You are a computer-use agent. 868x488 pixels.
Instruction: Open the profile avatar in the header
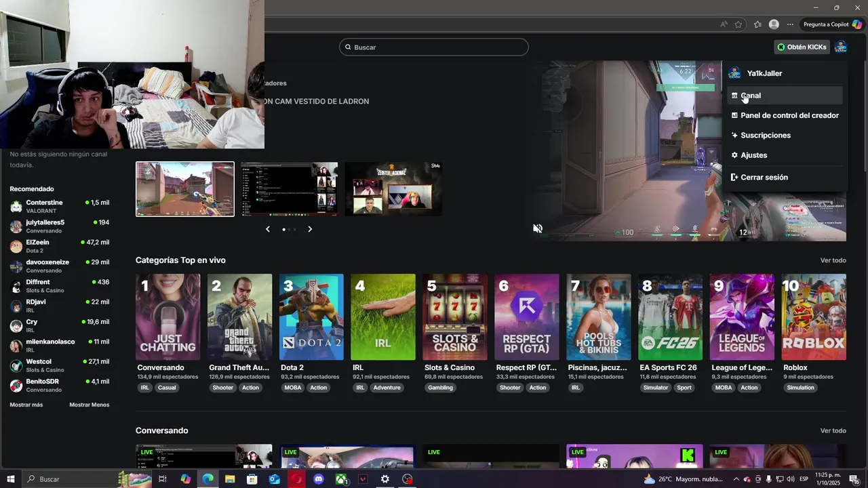pyautogui.click(x=841, y=47)
